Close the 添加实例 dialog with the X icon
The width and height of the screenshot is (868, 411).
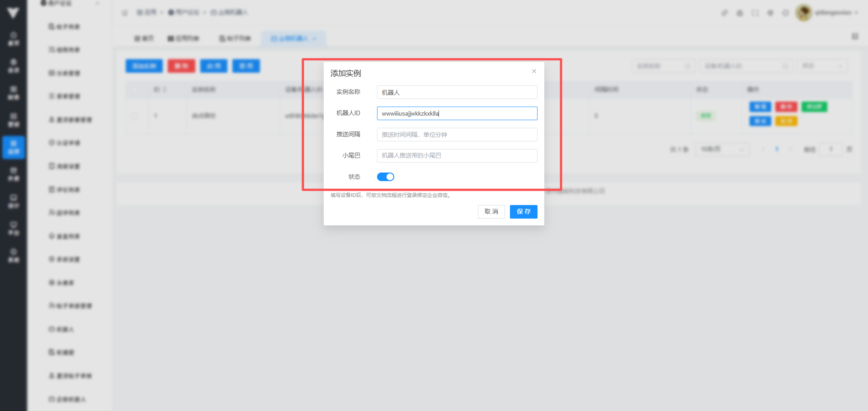pos(534,71)
